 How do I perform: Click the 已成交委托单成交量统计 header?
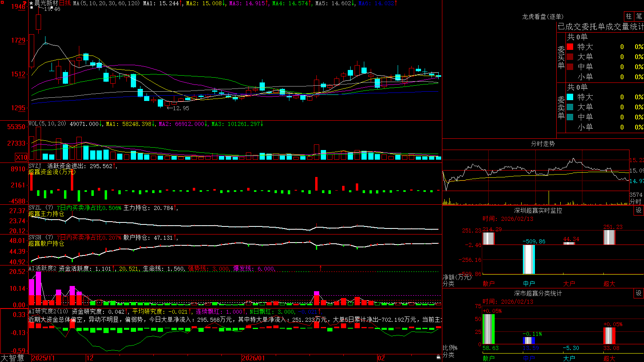[x=601, y=27]
